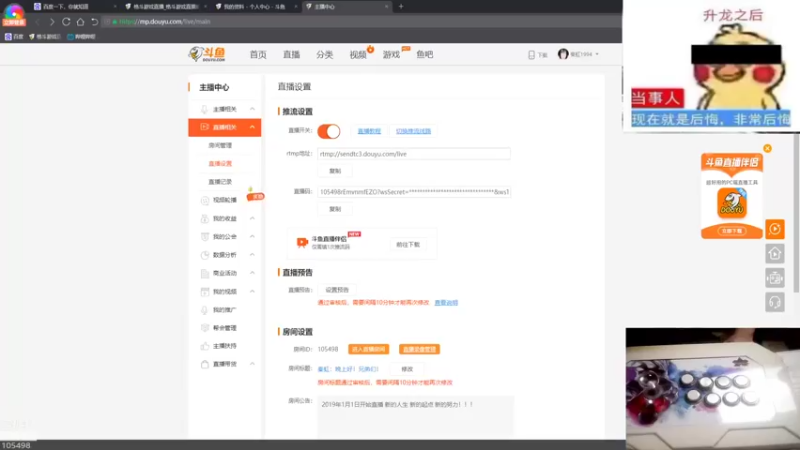Click the 直播带货 shopping bag icon
The image size is (800, 450).
[205, 364]
